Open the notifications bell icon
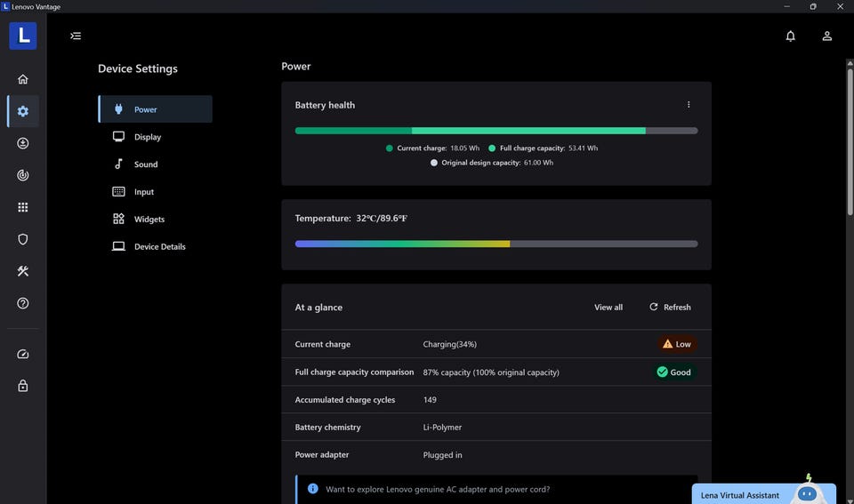This screenshot has width=854, height=504. tap(790, 36)
